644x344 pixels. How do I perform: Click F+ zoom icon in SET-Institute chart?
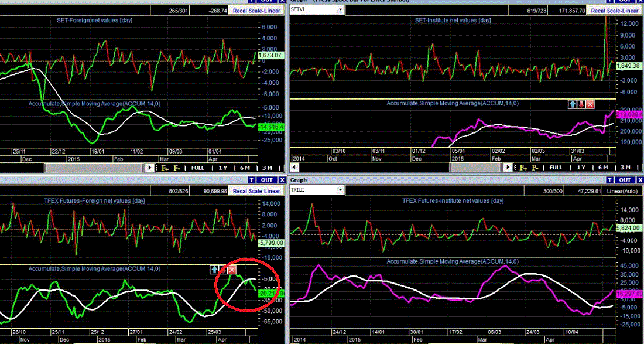(x=523, y=167)
